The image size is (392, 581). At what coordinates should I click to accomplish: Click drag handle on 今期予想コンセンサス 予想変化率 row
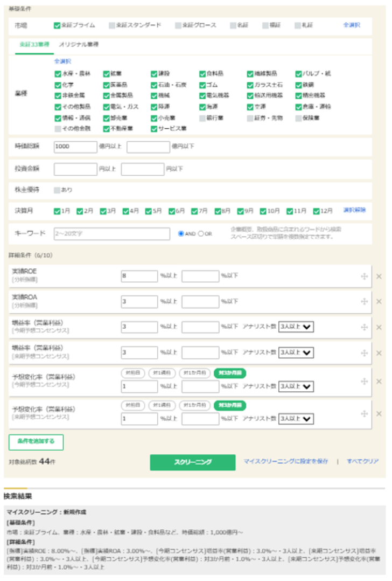[x=364, y=381]
